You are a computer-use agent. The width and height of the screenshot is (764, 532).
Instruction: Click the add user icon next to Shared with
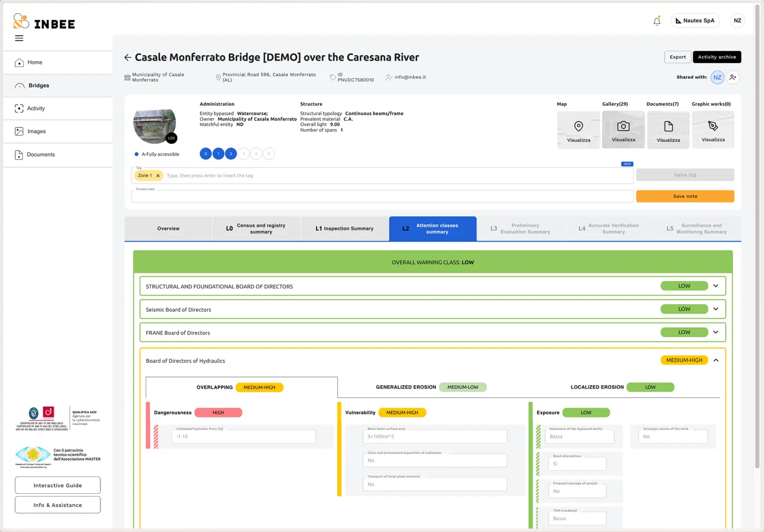coord(733,77)
